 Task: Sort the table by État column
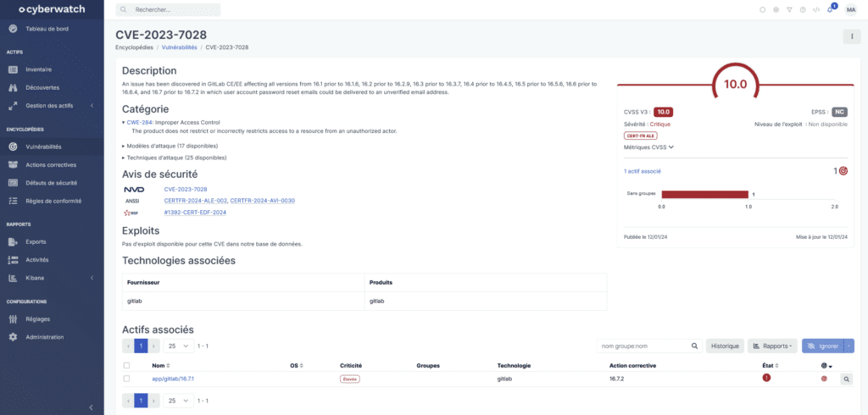769,366
